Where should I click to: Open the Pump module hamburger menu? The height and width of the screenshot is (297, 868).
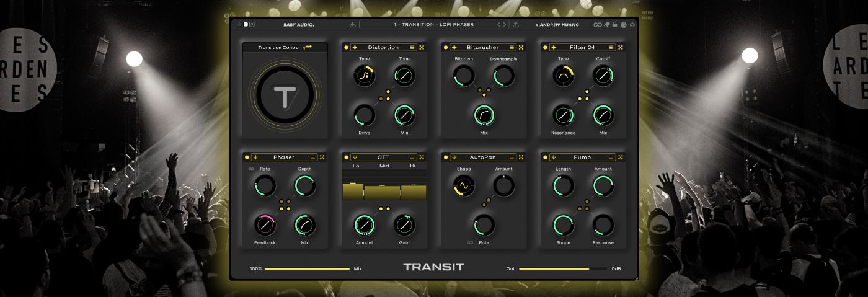pyautogui.click(x=611, y=157)
